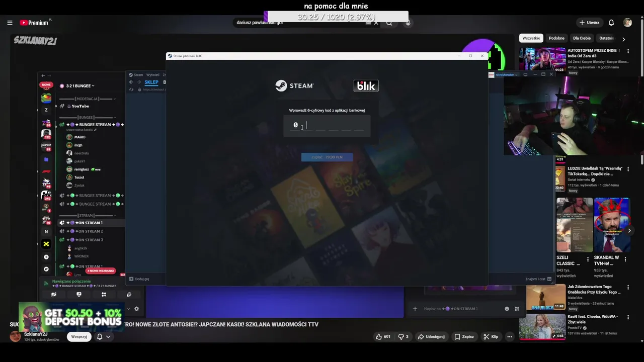Open the SzklanaY2J channel avatar

tap(16, 336)
